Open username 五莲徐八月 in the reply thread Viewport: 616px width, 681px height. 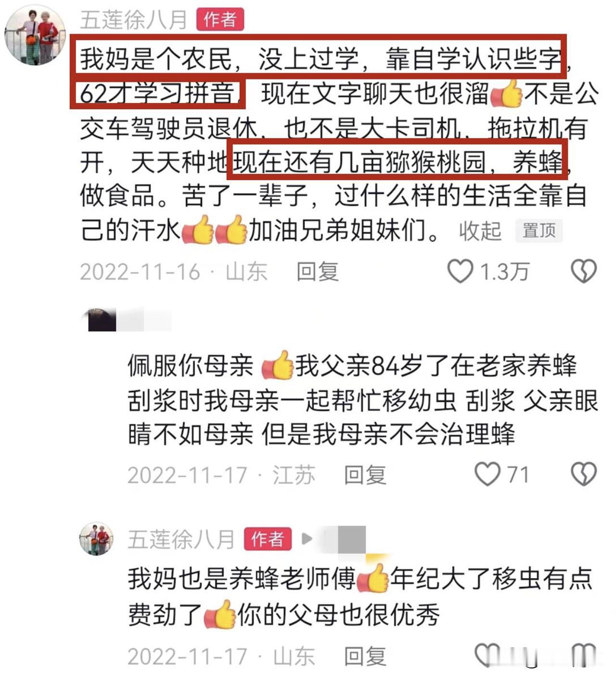181,539
